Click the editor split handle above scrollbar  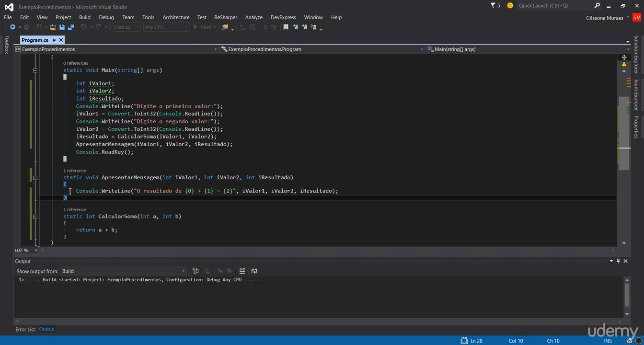[624, 57]
